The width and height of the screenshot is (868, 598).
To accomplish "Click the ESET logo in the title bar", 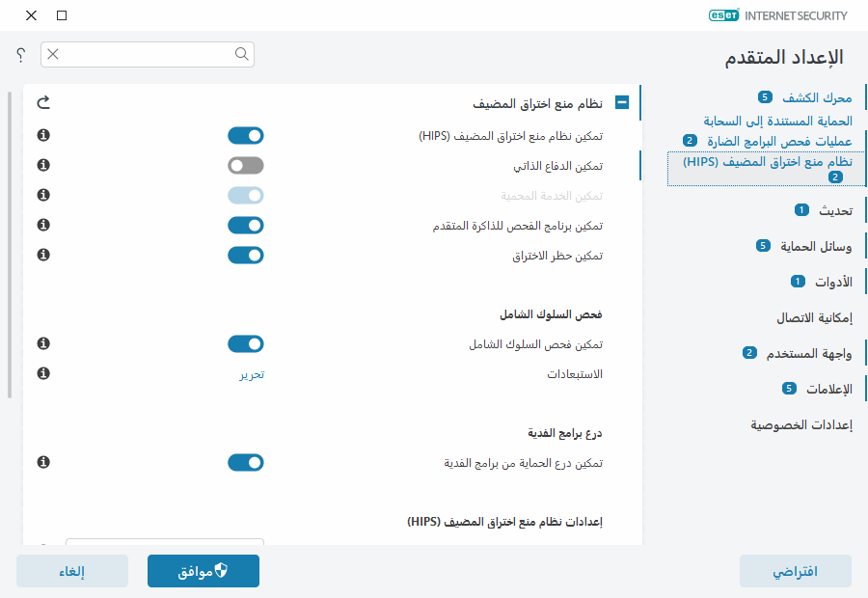I will pyautogui.click(x=723, y=15).
